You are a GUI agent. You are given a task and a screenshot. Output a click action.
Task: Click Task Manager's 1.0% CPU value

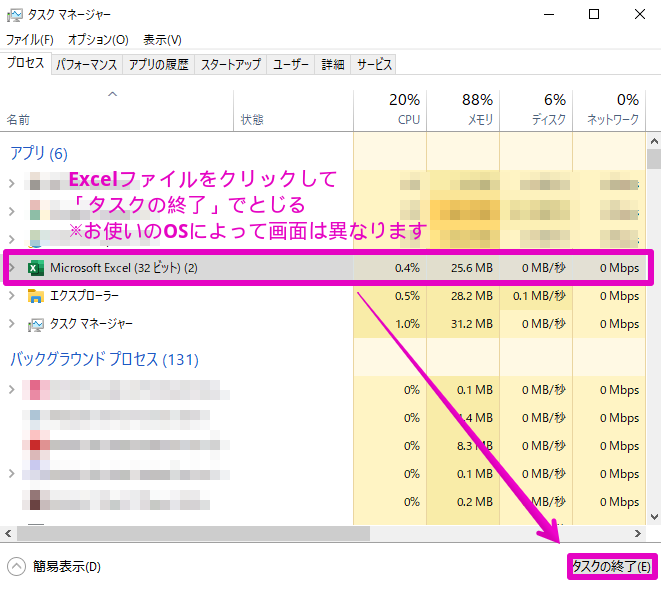(407, 324)
